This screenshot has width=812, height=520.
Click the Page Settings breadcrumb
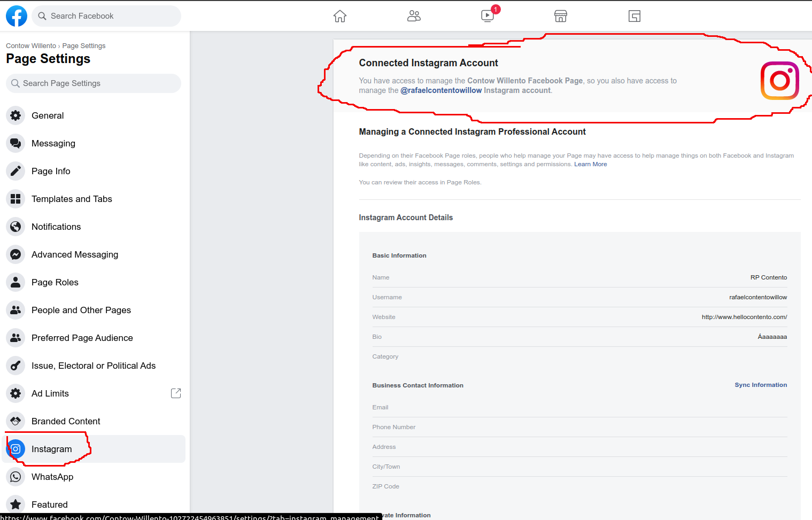tap(84, 46)
